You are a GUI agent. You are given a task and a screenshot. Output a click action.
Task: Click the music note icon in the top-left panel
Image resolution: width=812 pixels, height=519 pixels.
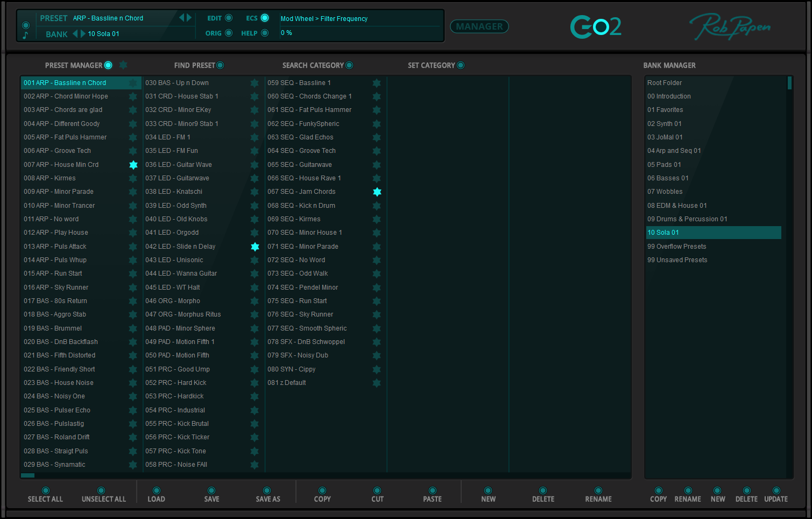(x=25, y=34)
